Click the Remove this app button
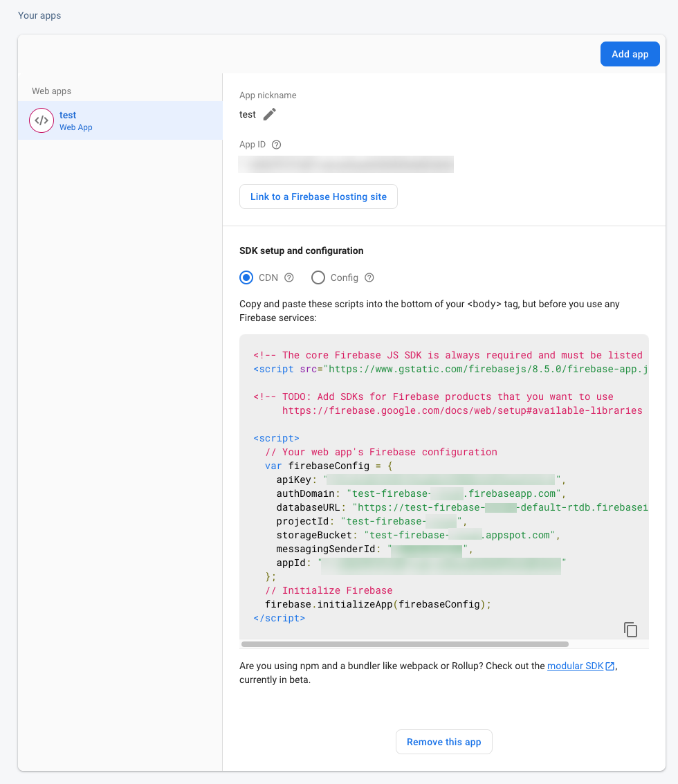 click(444, 742)
